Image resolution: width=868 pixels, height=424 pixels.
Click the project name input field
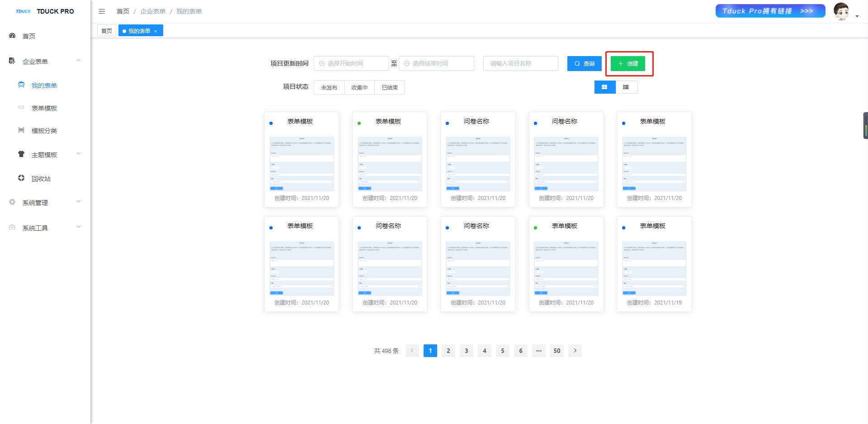(x=520, y=63)
